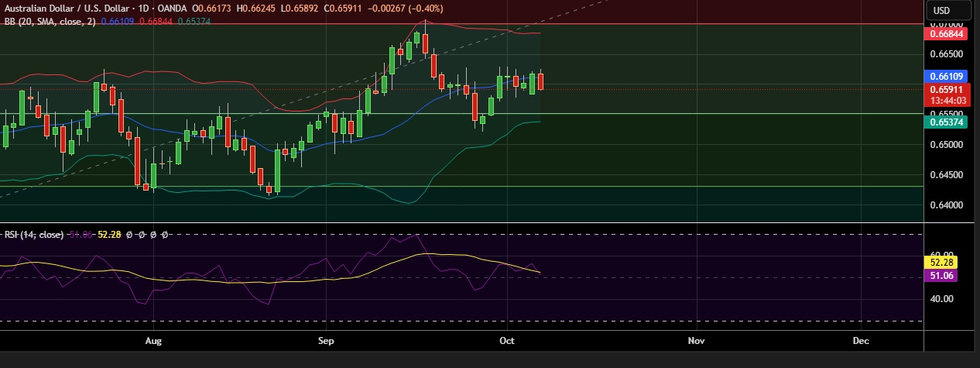
Task: Select the RSI (14, close) indicator legend
Action: tap(33, 234)
